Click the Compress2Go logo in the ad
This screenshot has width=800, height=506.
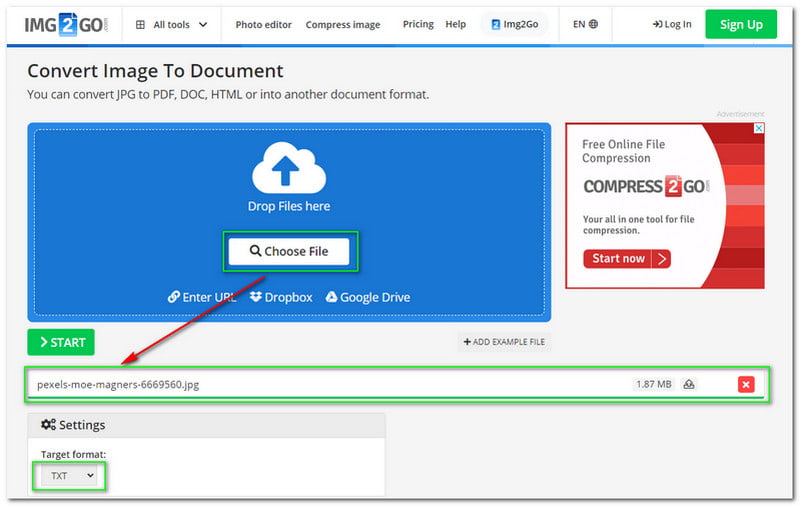point(646,187)
